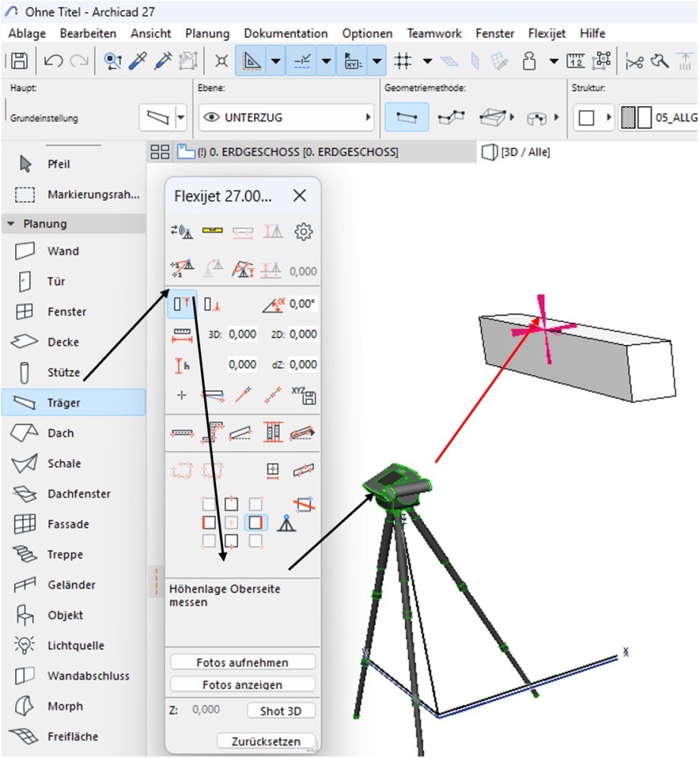Click the scissors trim tool icon

pyautogui.click(x=634, y=61)
